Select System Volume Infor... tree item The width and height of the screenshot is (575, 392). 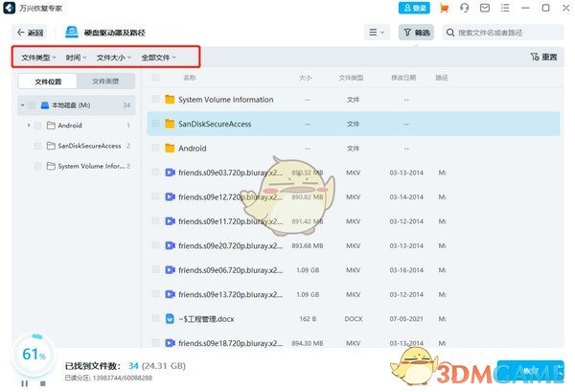click(x=91, y=166)
